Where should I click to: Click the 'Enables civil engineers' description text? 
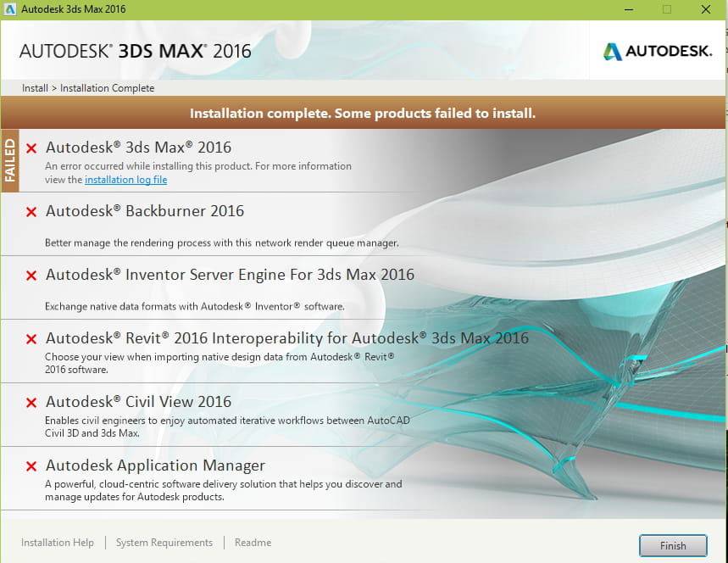click(227, 426)
